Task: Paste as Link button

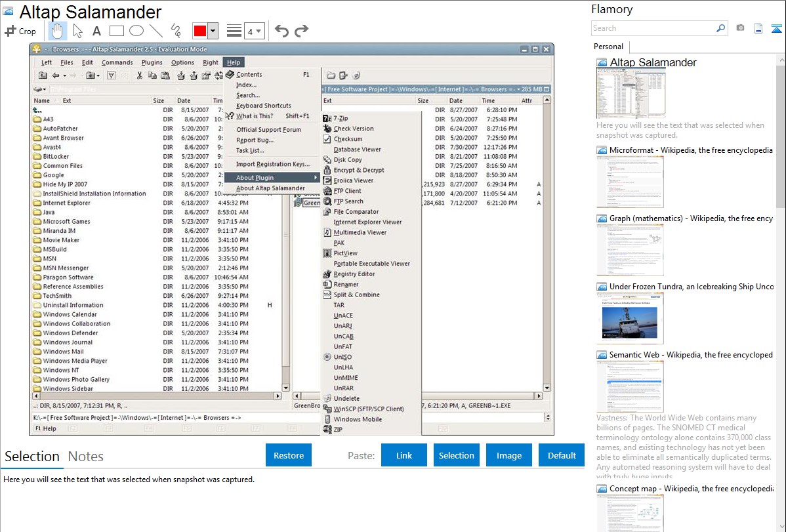Action: click(x=404, y=455)
